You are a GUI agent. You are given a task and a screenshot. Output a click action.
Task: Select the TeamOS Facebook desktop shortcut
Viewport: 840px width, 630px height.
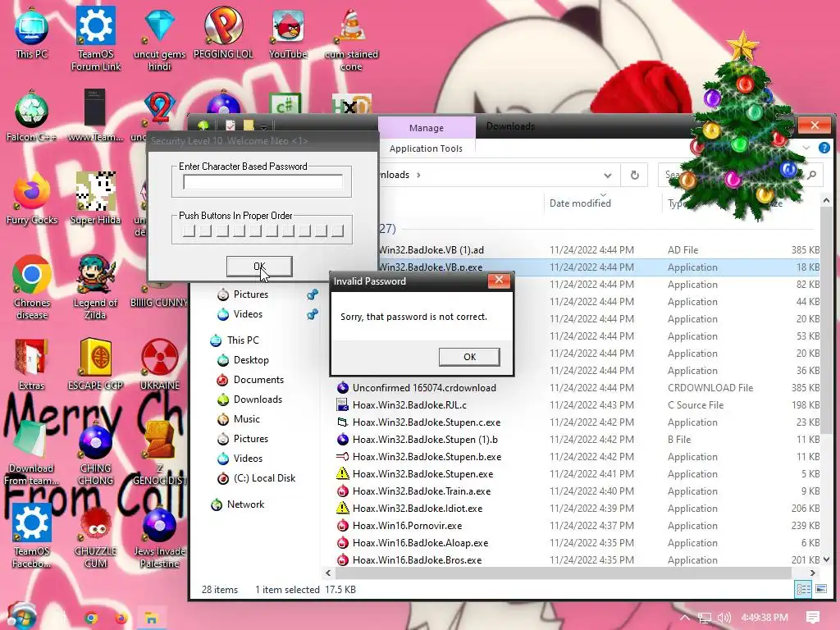32,536
